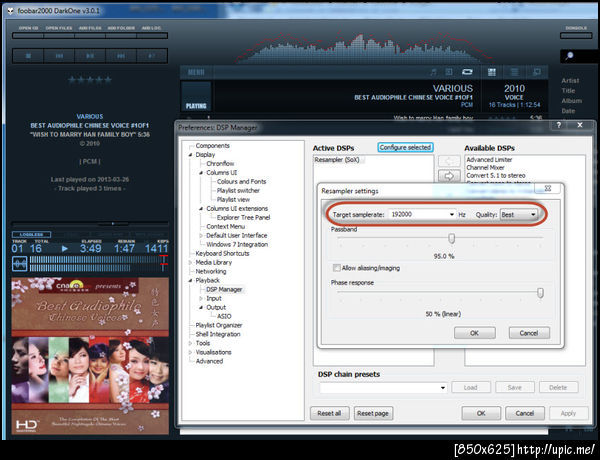This screenshot has width=600, height=460.
Task: Click OK in Resampler settings
Action: pyautogui.click(x=474, y=333)
